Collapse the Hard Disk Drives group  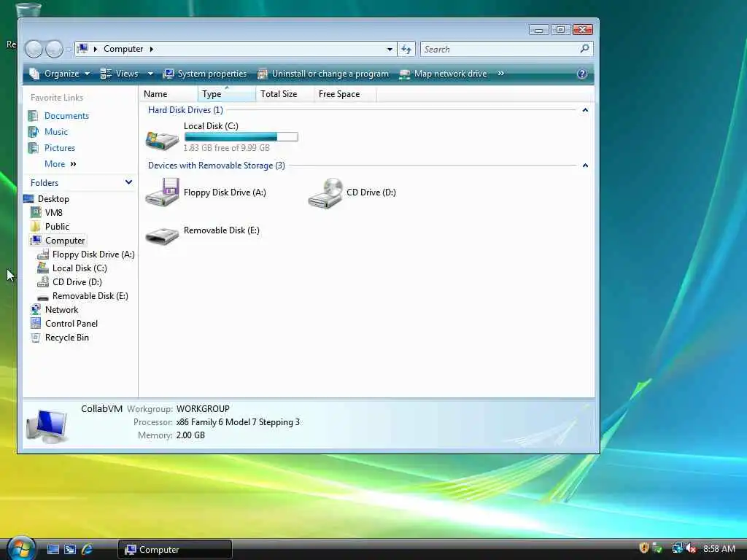point(585,110)
